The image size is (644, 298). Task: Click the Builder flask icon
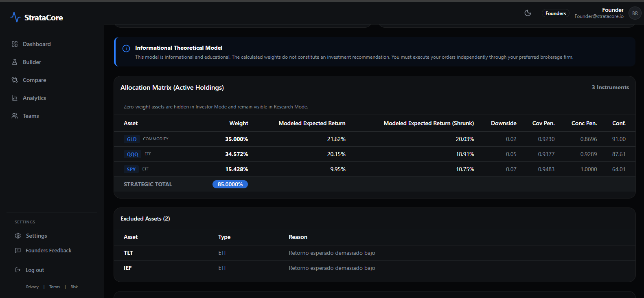tap(15, 62)
